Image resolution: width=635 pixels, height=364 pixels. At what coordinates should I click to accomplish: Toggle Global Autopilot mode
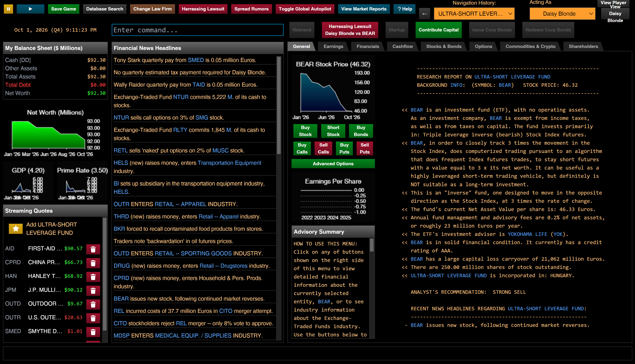point(305,9)
